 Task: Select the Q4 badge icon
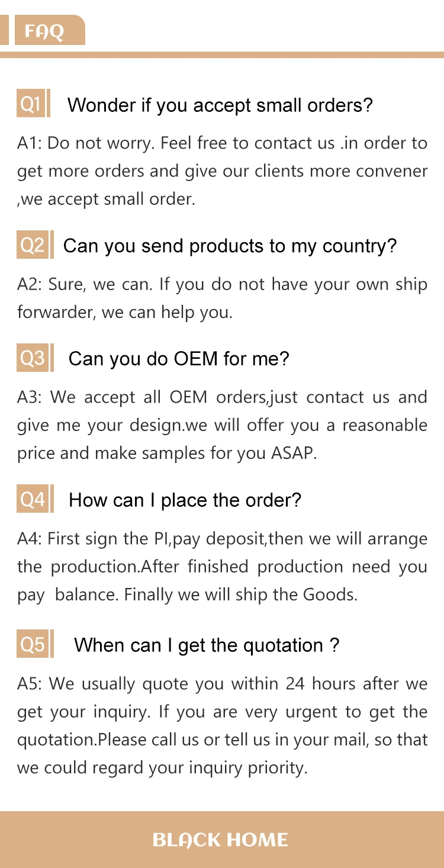tap(31, 499)
